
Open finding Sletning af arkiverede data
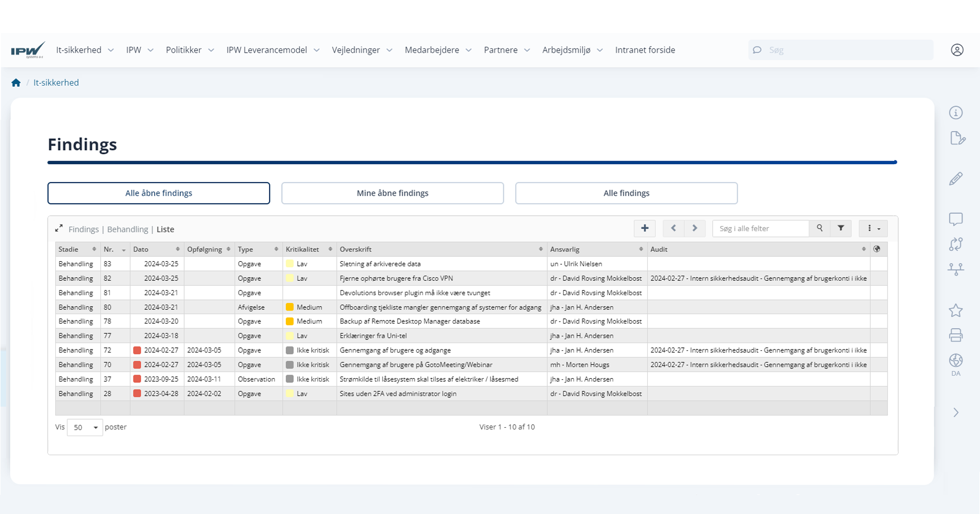tap(380, 264)
